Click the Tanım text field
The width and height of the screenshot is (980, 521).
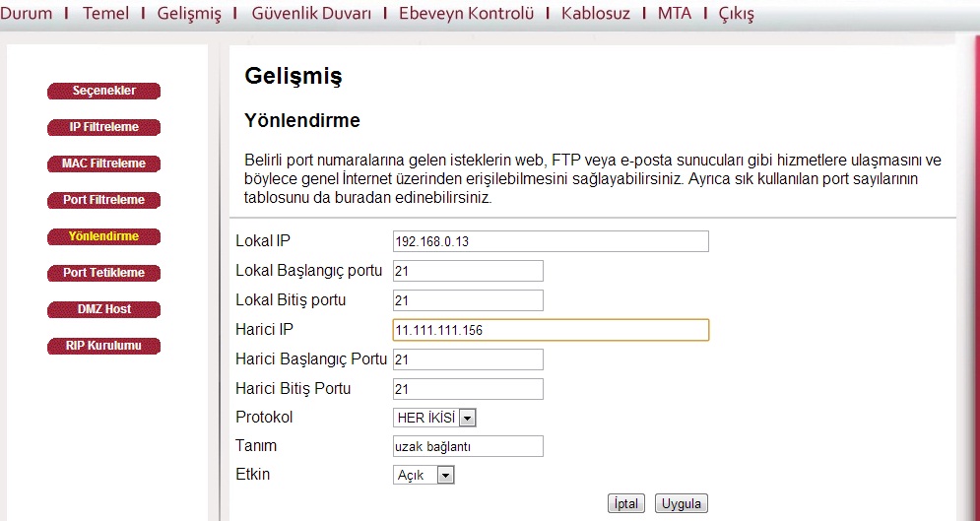point(468,447)
